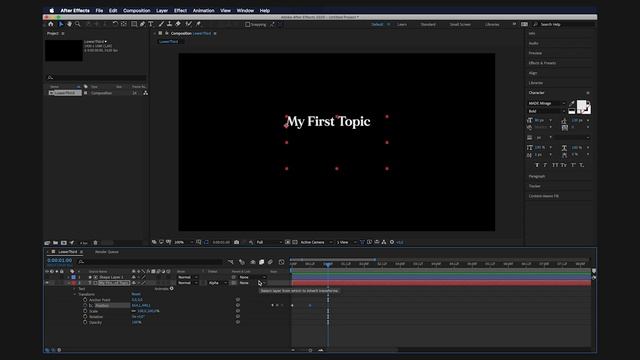
Task: Select the Puppet Pin tool
Action: pos(198,24)
